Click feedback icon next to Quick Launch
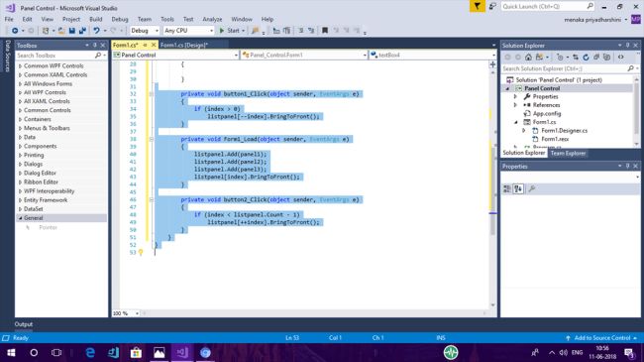Screen dimensions: 644x362 pyautogui.click(x=492, y=7)
